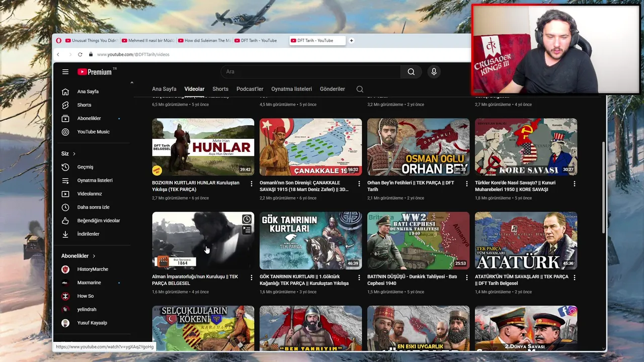This screenshot has width=644, height=362.
Task: Switch to Unusual Things browser tab
Action: pyautogui.click(x=92, y=40)
